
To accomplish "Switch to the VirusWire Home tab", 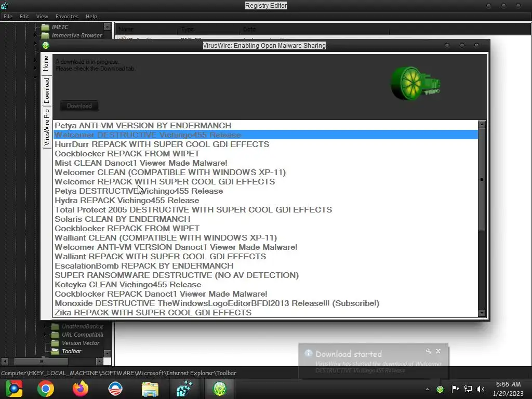I will click(x=46, y=63).
